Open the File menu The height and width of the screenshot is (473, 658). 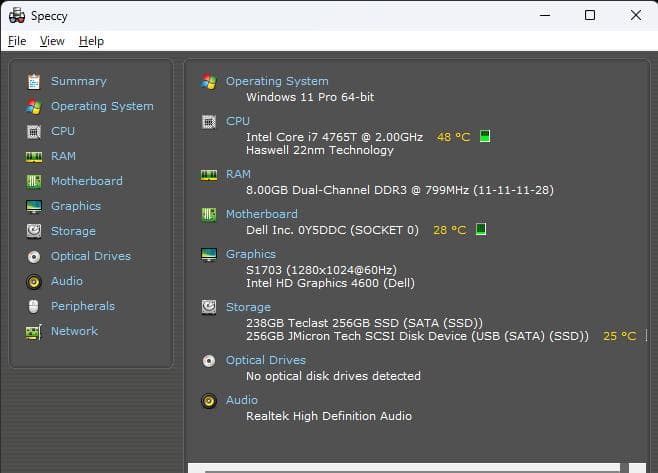[17, 41]
